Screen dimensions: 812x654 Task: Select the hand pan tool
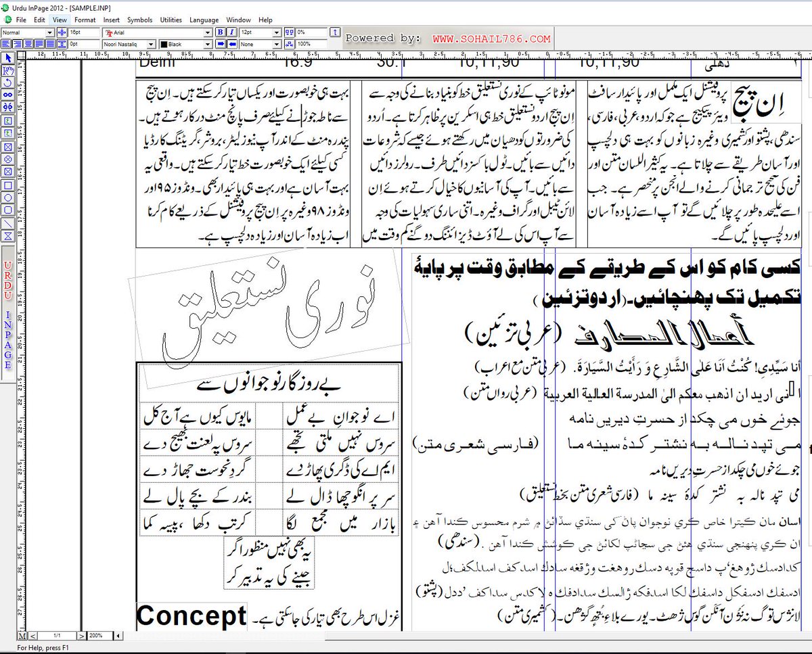(8, 70)
